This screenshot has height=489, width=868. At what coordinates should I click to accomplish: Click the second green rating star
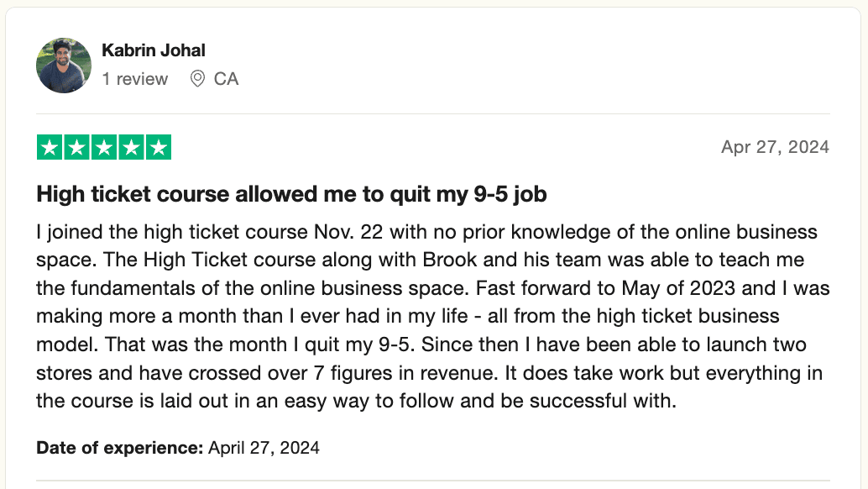(x=77, y=148)
